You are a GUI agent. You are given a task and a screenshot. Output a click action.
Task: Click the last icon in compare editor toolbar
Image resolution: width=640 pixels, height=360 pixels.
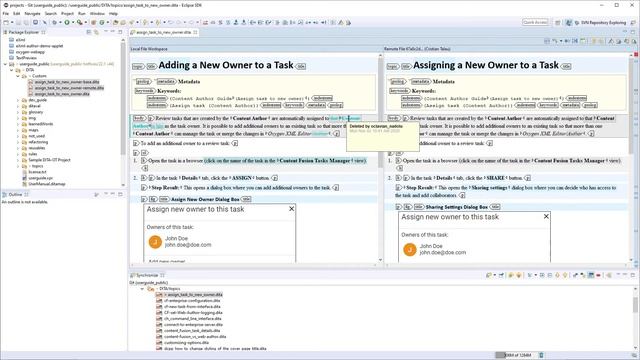tap(634, 41)
